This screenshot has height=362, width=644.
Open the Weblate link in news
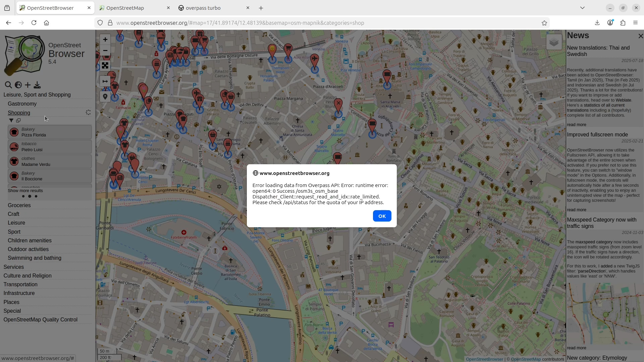click(623, 100)
